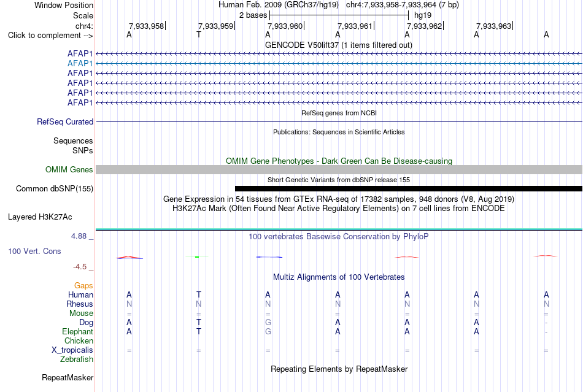
Task: Click the RefSeq Curated gene line
Action: tap(339, 122)
